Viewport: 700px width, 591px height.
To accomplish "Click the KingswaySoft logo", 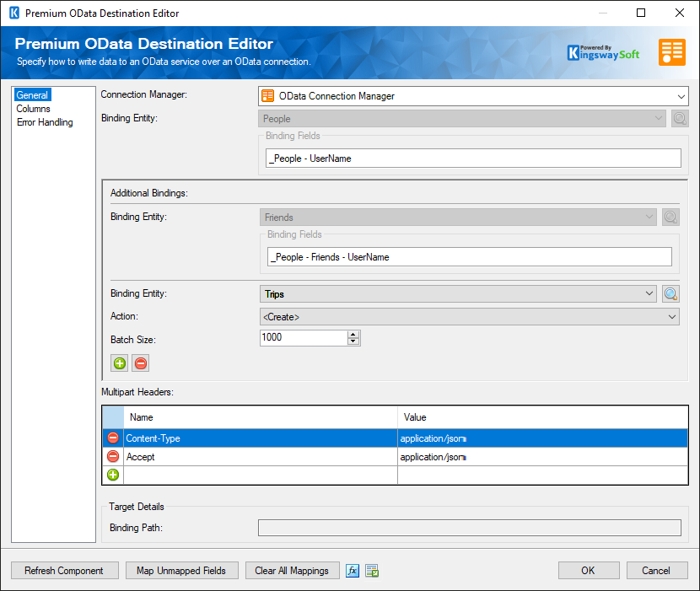I will (603, 52).
